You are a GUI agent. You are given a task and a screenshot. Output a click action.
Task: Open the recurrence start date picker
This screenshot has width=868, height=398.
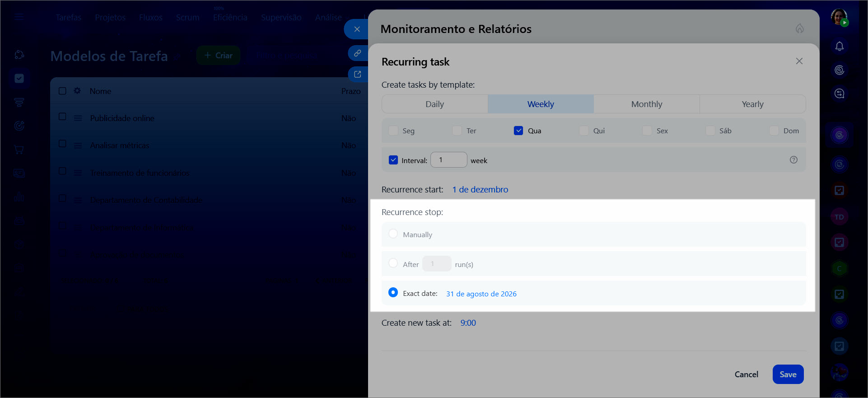(x=480, y=190)
